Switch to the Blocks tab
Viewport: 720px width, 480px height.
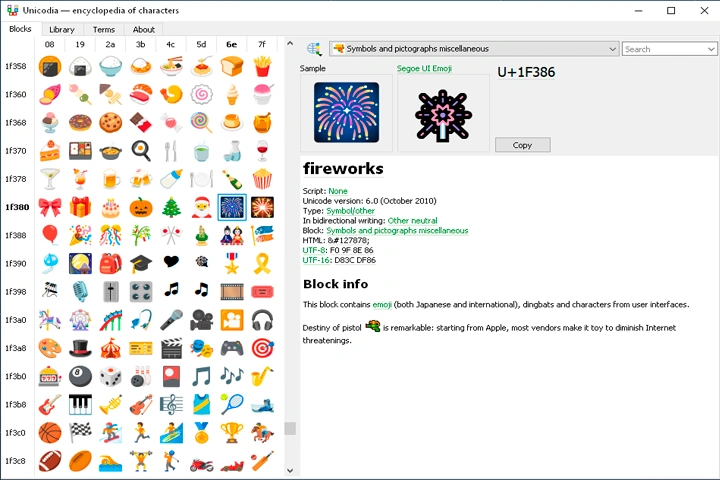[20, 29]
